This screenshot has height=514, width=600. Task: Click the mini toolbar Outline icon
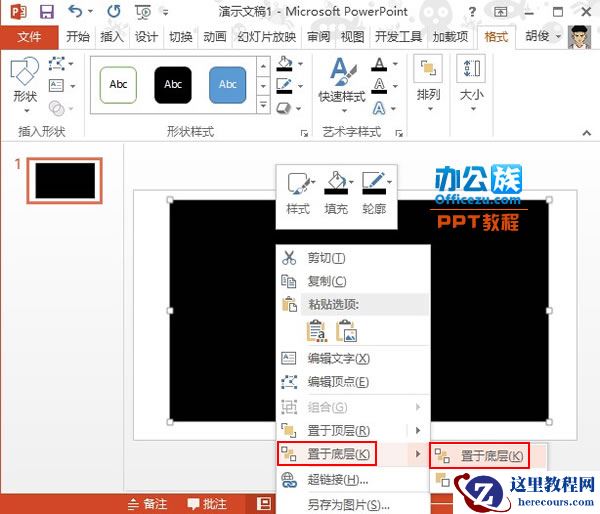(374, 183)
